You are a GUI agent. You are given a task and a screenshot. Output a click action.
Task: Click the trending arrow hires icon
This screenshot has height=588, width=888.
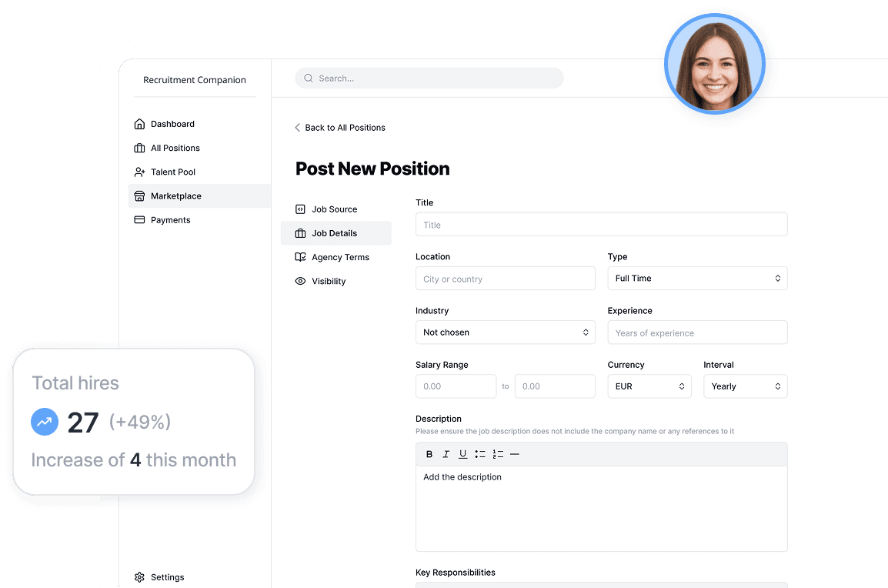pyautogui.click(x=45, y=422)
